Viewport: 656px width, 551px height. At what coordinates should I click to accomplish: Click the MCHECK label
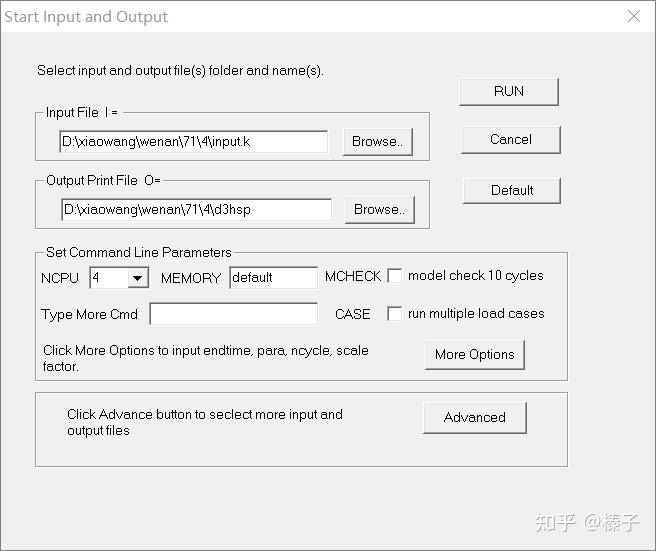click(353, 277)
